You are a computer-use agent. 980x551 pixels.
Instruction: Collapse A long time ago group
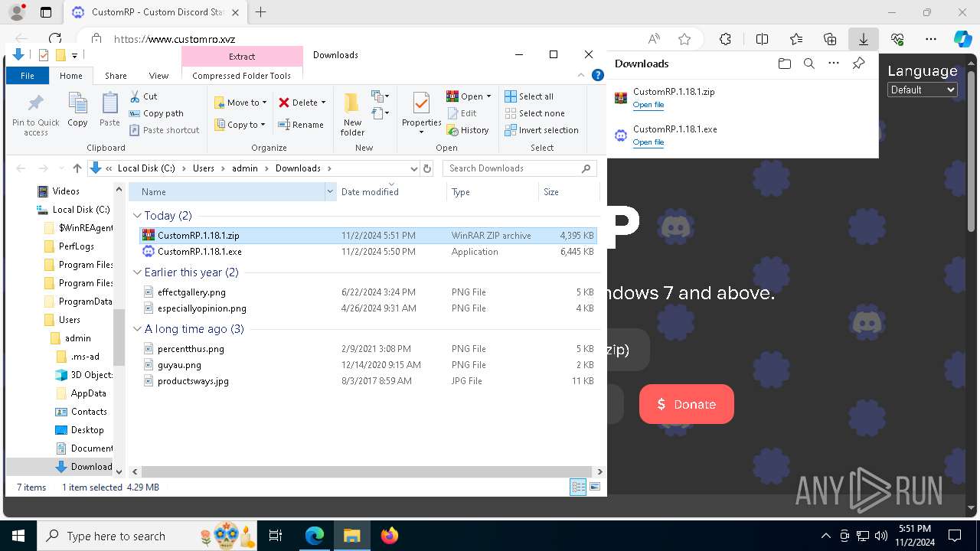tap(138, 329)
